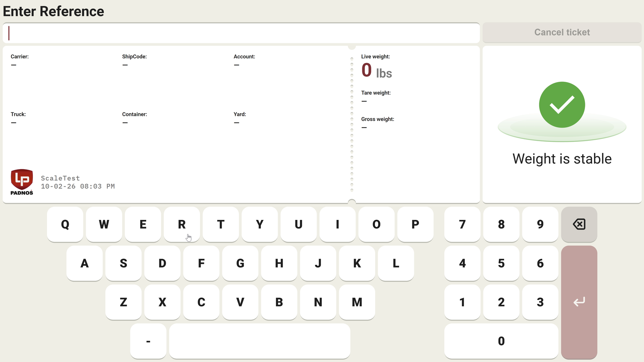644x362 pixels.
Task: Tap the number 6 key
Action: coord(540,263)
